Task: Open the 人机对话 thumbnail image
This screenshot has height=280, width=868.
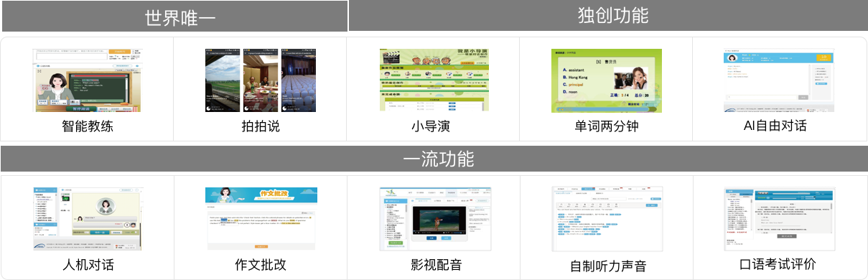Action: pos(87,219)
